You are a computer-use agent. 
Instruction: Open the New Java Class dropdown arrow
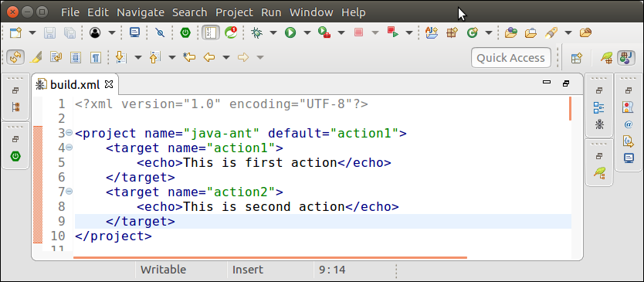pos(488,33)
